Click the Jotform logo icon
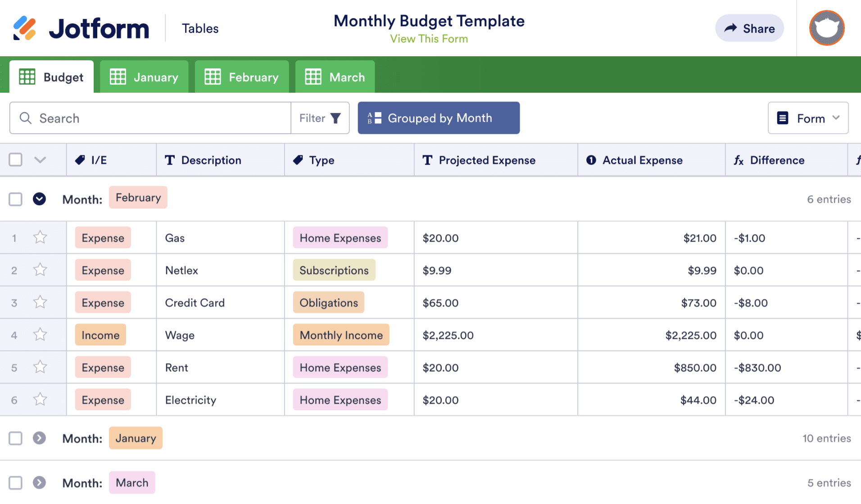 [24, 28]
